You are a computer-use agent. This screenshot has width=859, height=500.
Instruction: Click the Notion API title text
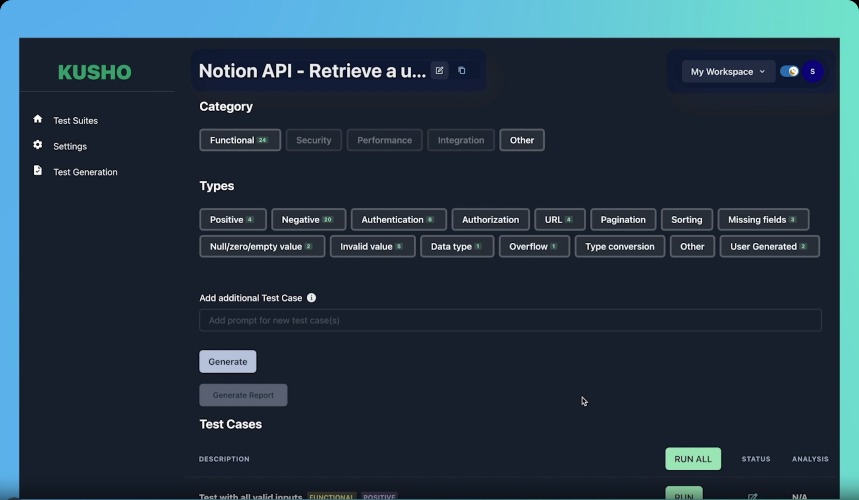(x=312, y=71)
